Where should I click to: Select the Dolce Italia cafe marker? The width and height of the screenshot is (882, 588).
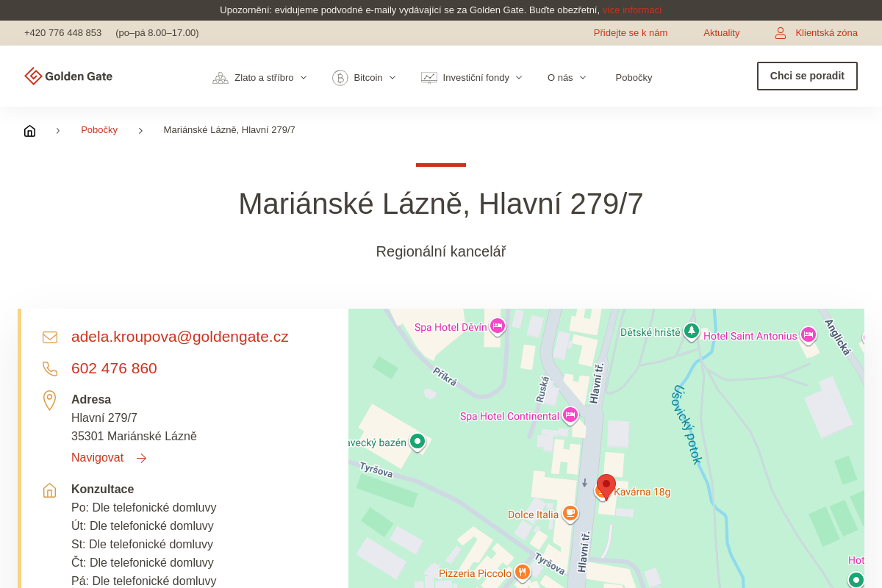[570, 513]
